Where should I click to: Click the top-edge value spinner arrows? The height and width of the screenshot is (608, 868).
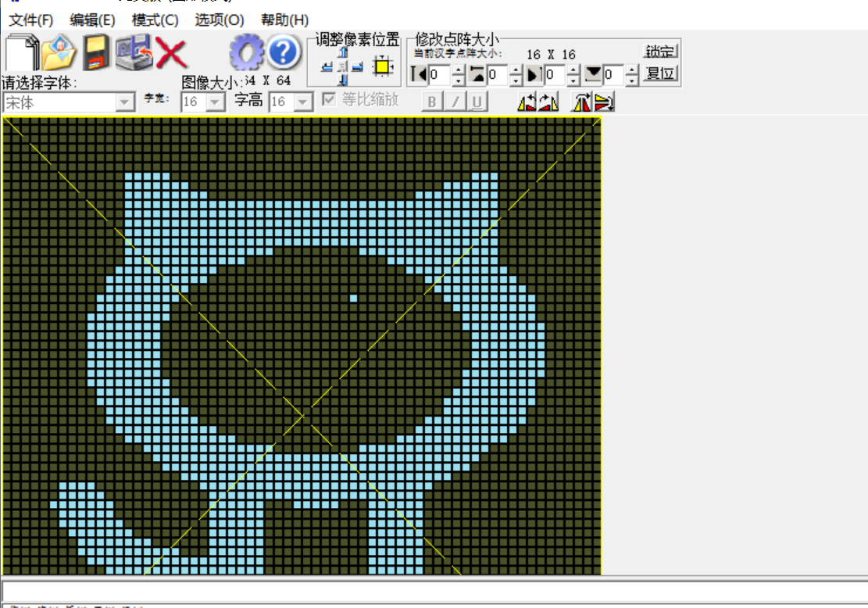516,75
